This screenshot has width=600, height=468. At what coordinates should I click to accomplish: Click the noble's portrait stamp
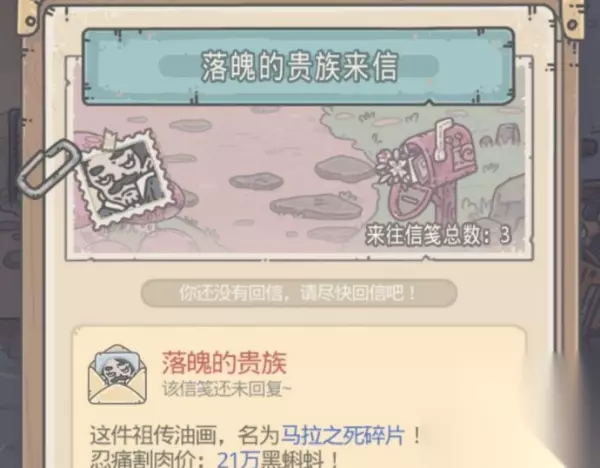click(123, 178)
